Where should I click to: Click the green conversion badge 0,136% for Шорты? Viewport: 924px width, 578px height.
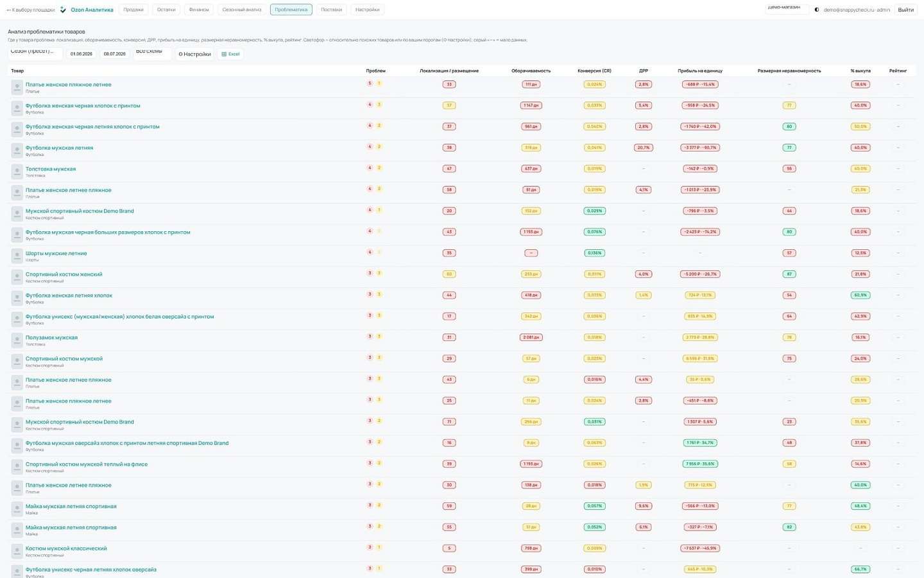pyautogui.click(x=595, y=253)
